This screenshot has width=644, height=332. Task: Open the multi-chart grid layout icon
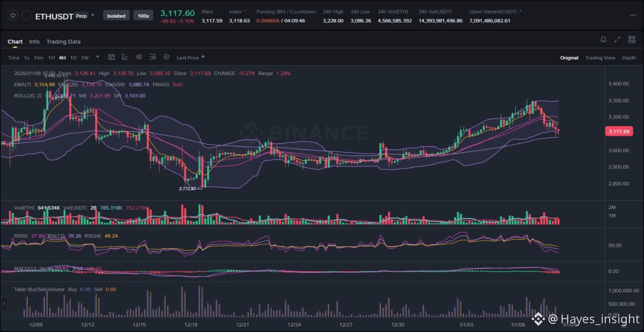pos(631,40)
